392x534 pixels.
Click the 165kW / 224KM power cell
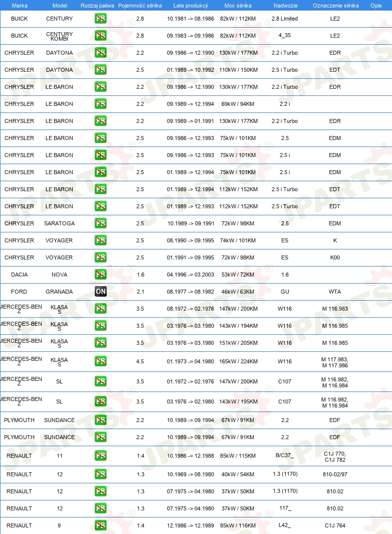click(x=238, y=361)
